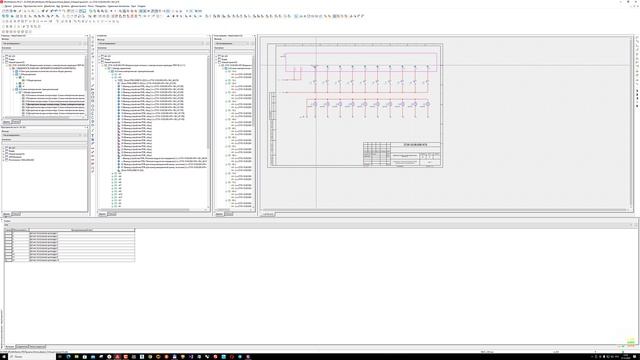
Task: Click the title block of the schematic drawing
Action: pyautogui.click(x=402, y=154)
